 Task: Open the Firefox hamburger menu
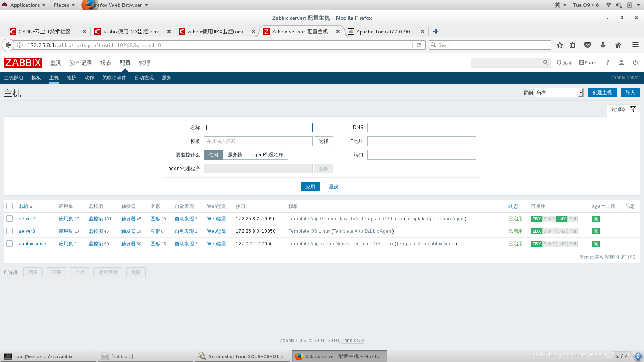[636, 45]
